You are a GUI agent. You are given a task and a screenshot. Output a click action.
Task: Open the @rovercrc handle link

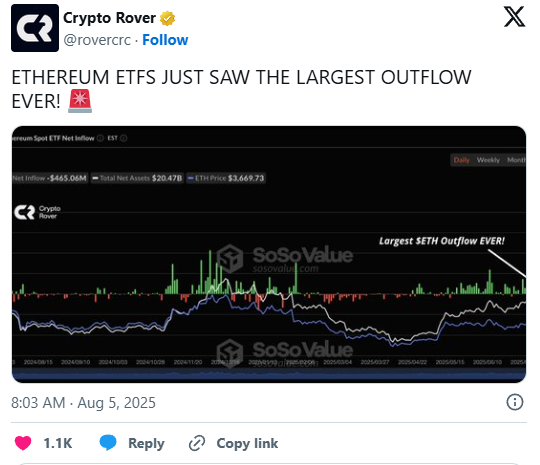tap(97, 40)
